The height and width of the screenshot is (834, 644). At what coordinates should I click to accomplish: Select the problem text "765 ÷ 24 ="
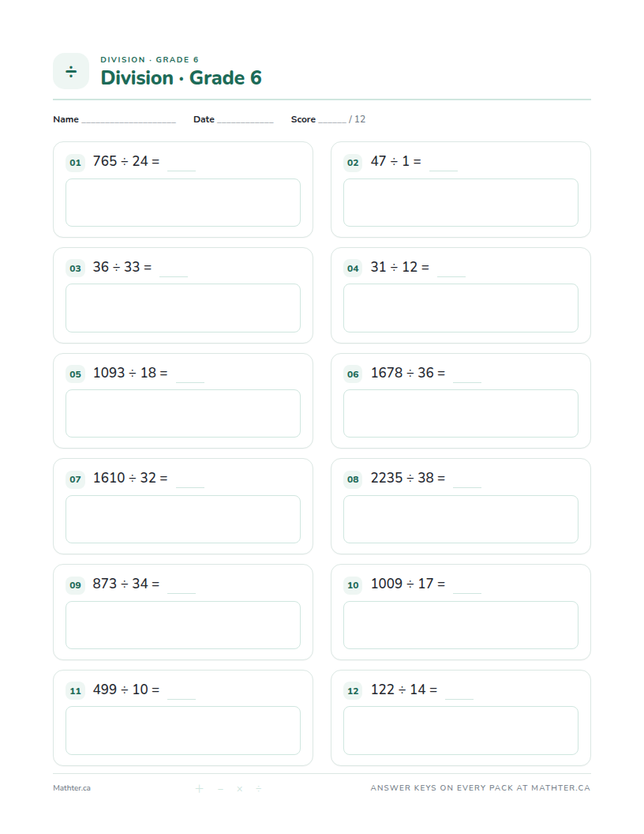pos(126,161)
